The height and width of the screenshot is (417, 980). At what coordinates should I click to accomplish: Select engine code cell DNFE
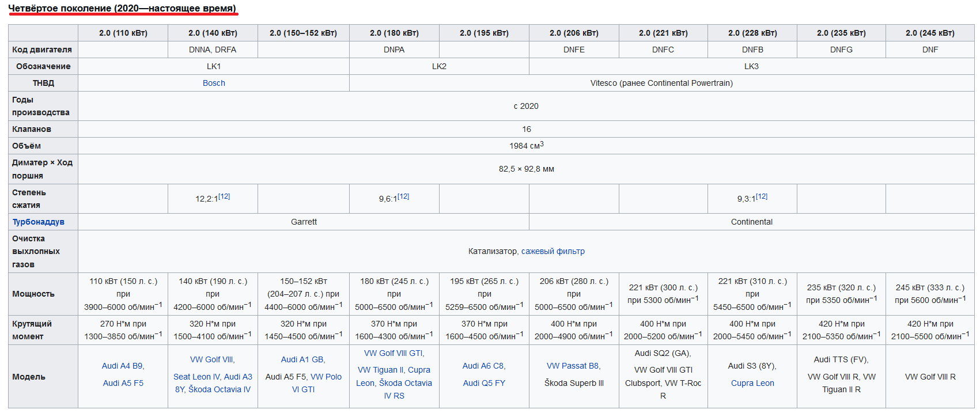click(x=574, y=50)
